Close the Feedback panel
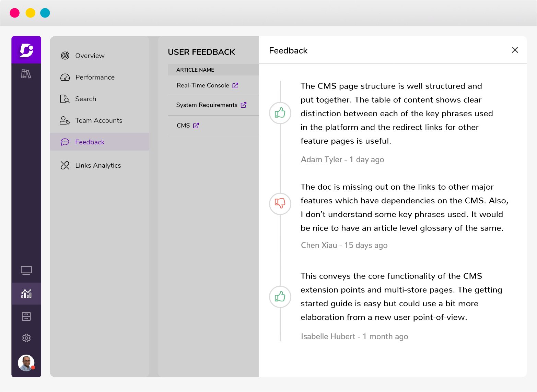The height and width of the screenshot is (392, 537). coord(515,50)
